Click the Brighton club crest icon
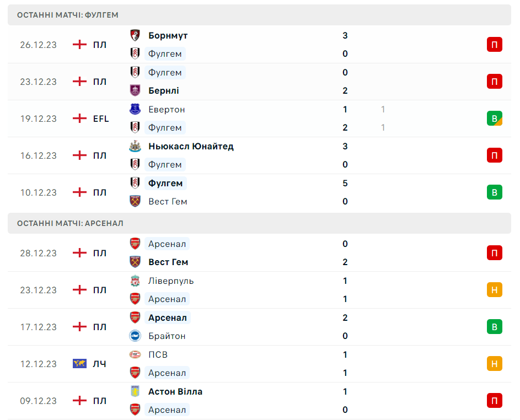This screenshot has height=420, width=520. coord(135,336)
